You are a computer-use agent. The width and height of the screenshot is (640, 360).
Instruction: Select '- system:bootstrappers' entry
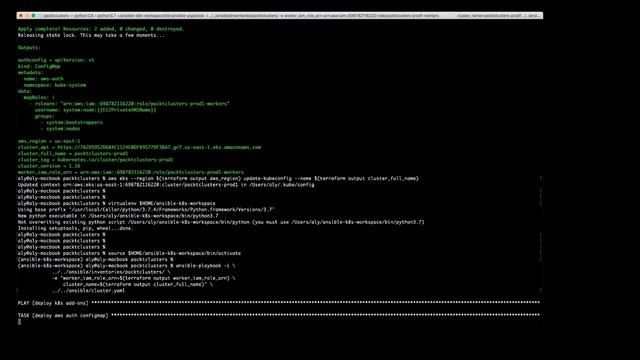pyautogui.click(x=71, y=122)
